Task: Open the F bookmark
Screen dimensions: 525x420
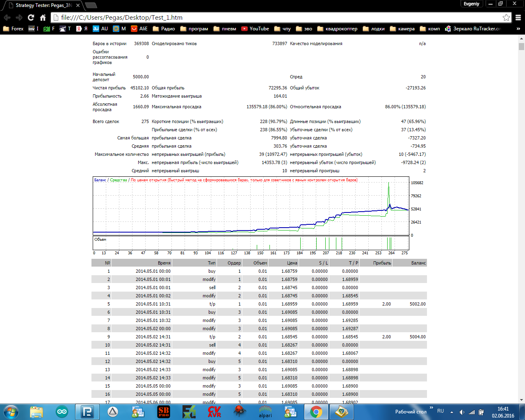Action: pos(49,29)
